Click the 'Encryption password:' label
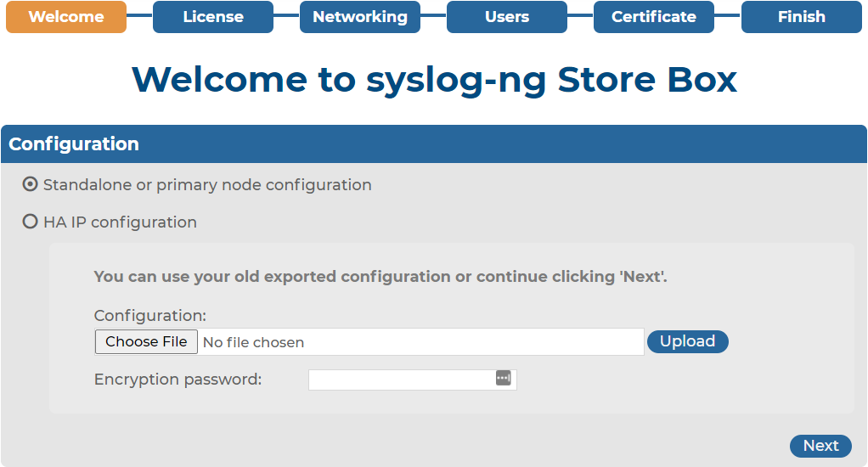The width and height of the screenshot is (868, 467). (178, 380)
